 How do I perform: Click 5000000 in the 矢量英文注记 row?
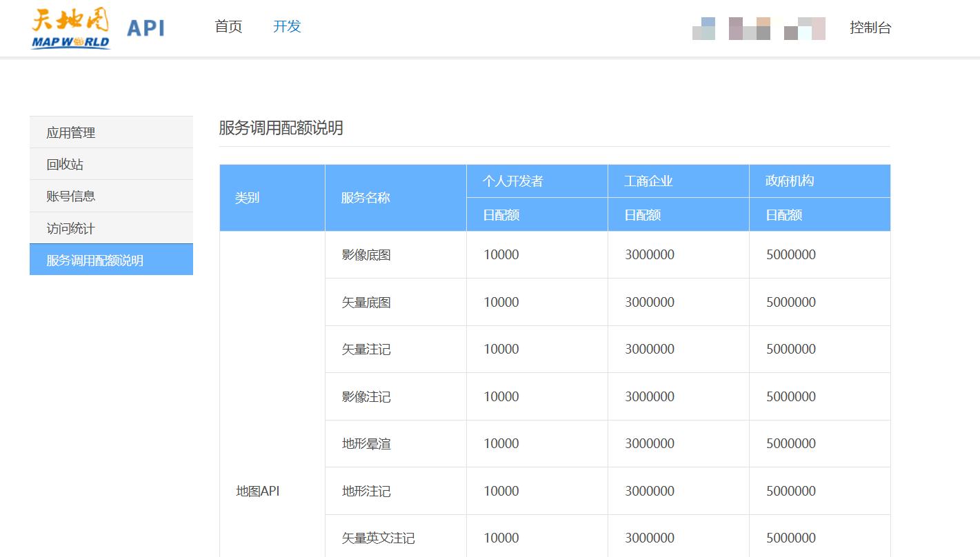[x=791, y=538]
